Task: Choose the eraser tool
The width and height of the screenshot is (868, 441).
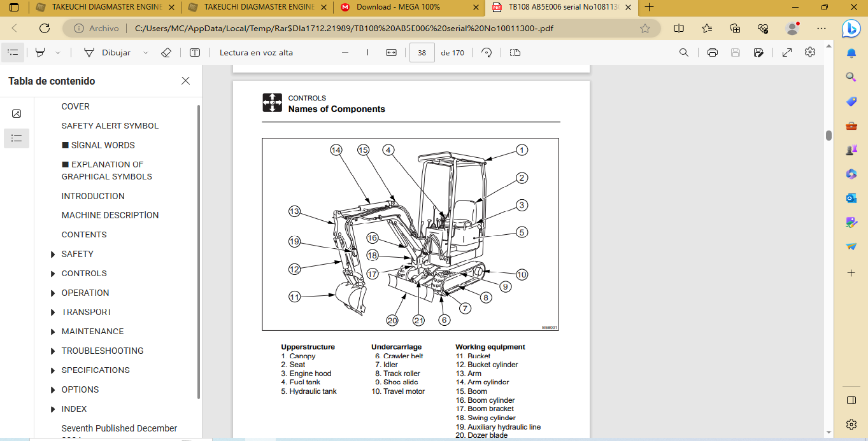Action: tap(166, 53)
